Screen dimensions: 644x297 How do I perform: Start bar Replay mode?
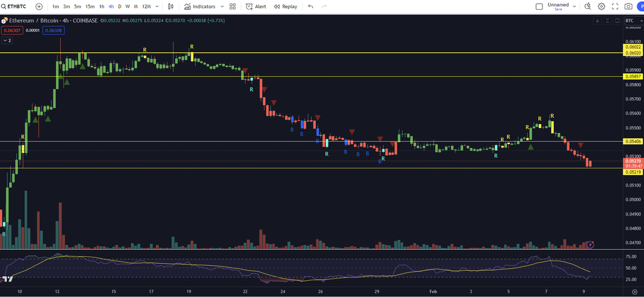(285, 6)
